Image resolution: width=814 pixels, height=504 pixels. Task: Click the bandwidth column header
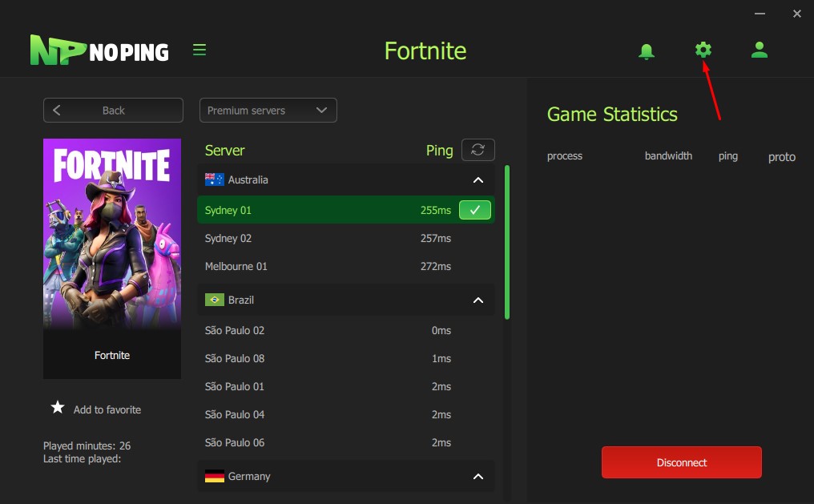668,155
